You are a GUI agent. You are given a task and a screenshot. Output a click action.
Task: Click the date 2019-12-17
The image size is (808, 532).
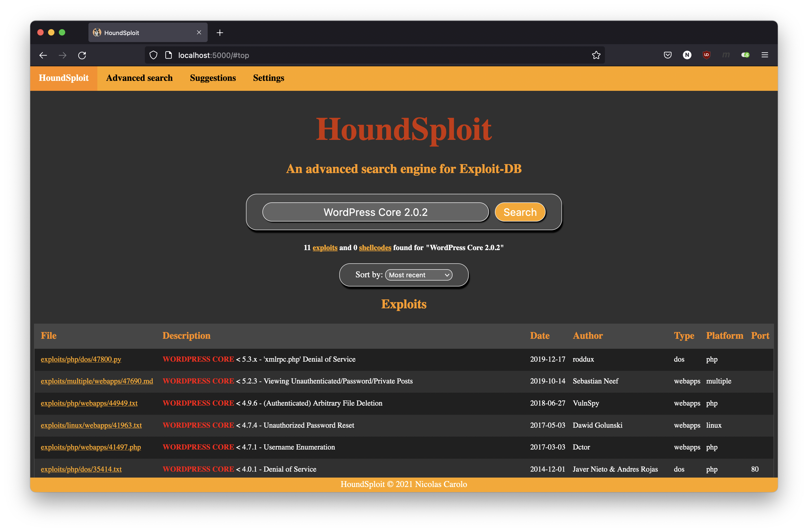tap(547, 359)
